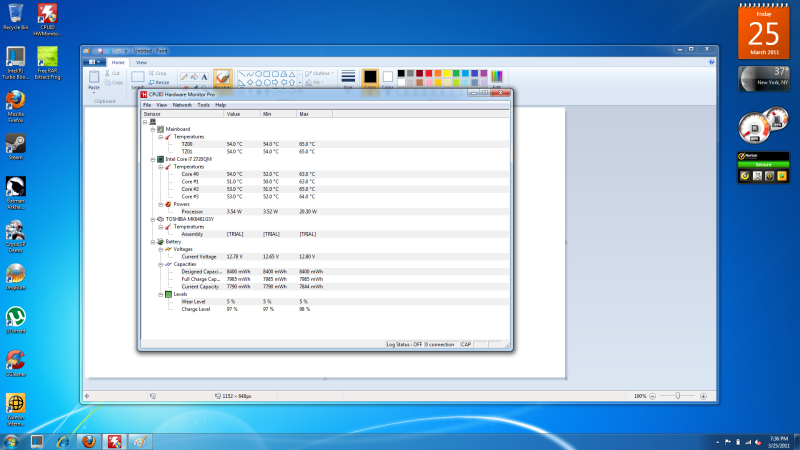
Task: Open the Help menu in Hardware Monitor
Action: pyautogui.click(x=220, y=105)
